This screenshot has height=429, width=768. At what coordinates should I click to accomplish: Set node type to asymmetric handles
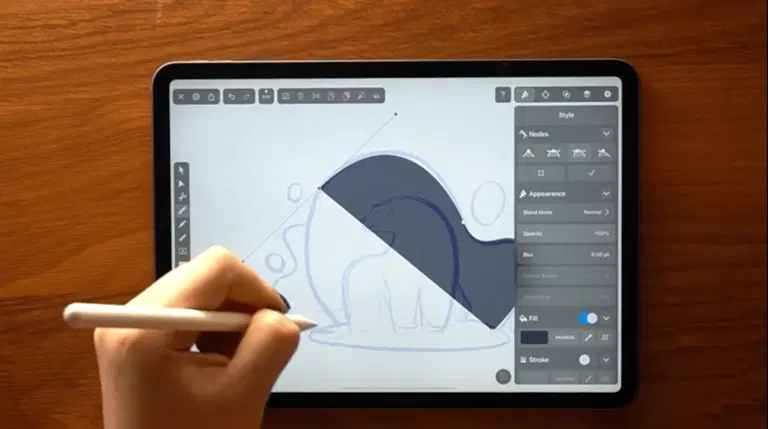pos(579,153)
